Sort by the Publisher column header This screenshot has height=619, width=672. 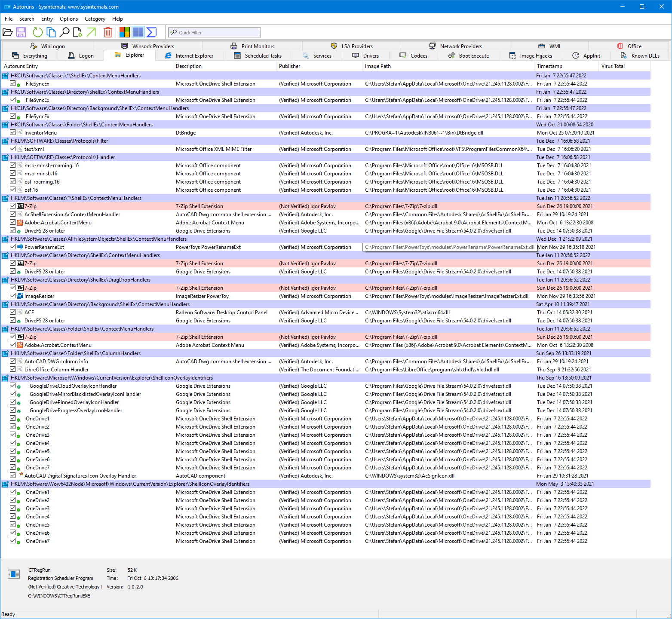point(319,66)
